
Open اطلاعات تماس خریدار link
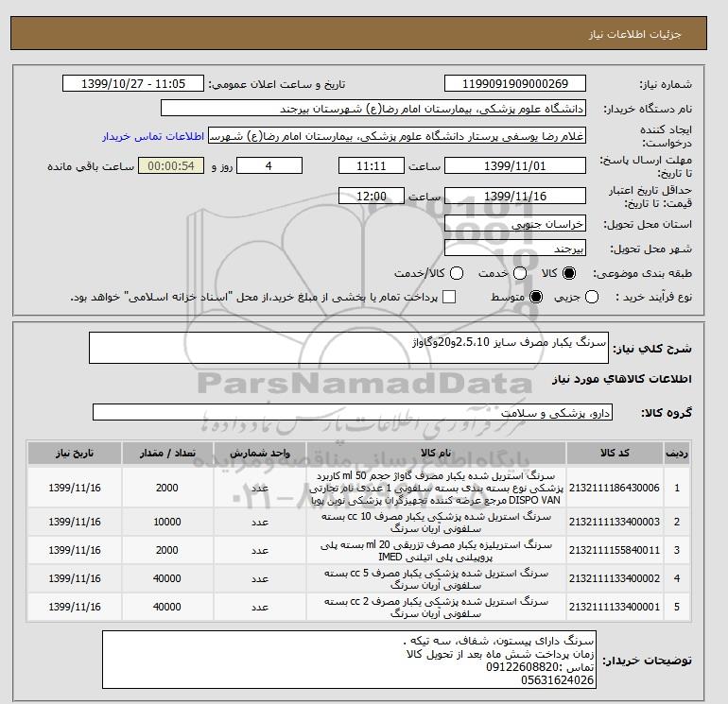click(x=153, y=136)
